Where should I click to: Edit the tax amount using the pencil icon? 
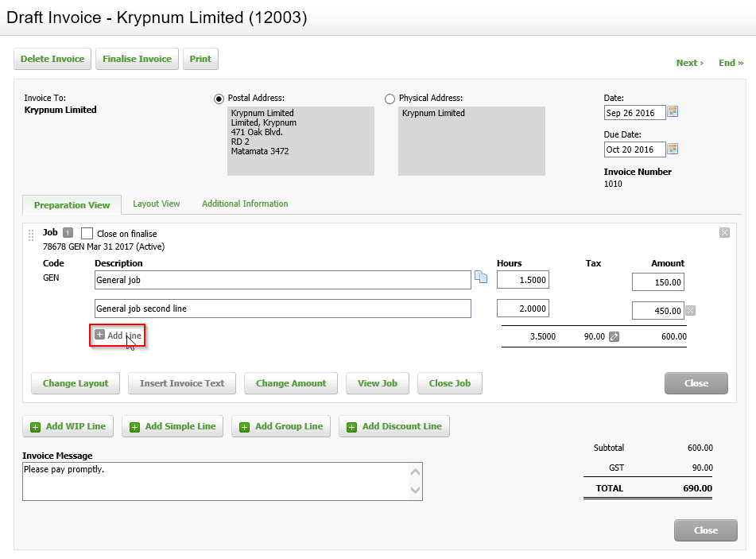613,336
